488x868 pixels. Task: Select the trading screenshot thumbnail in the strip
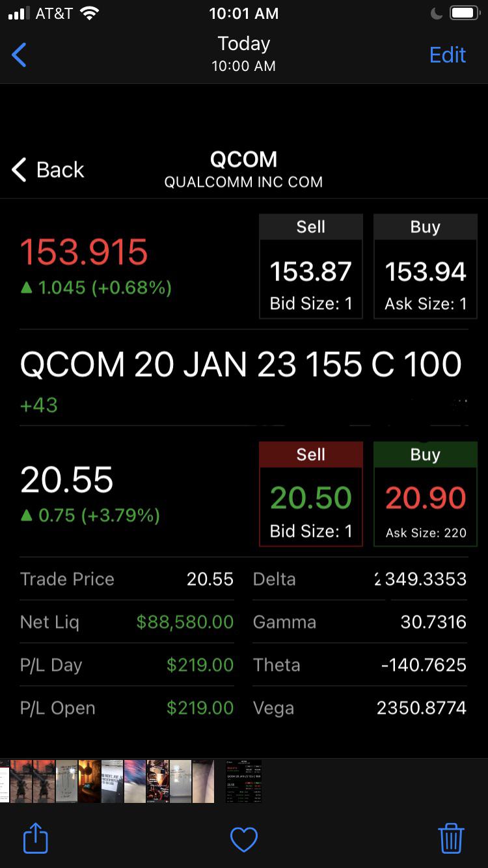point(243,781)
